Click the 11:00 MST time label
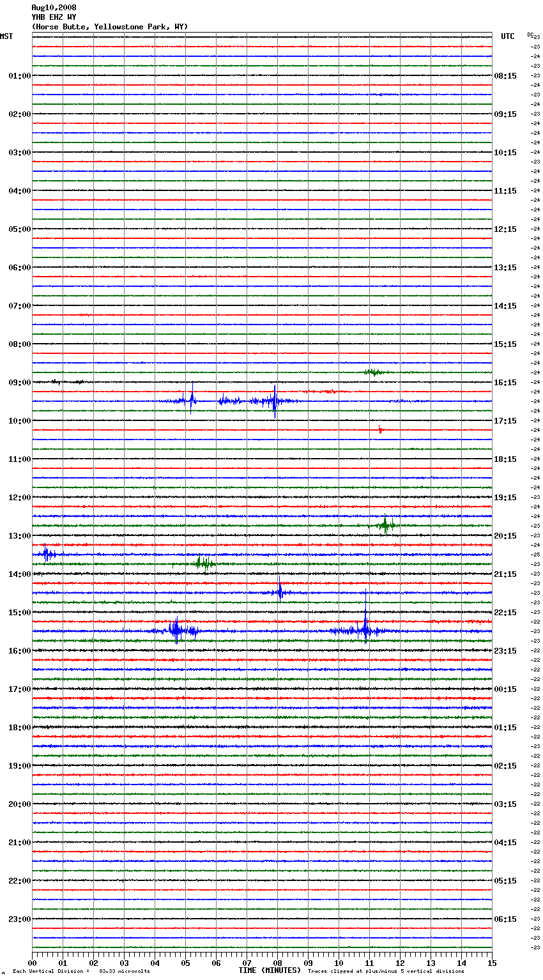543x980 pixels. [x=20, y=459]
